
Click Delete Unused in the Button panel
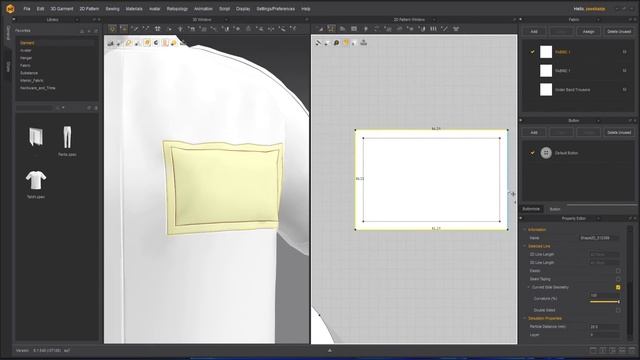619,132
